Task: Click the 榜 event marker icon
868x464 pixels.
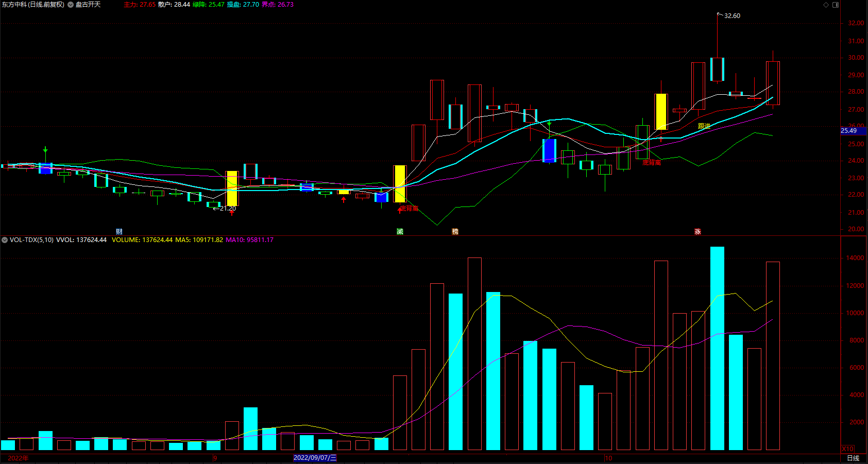Action: tap(455, 232)
